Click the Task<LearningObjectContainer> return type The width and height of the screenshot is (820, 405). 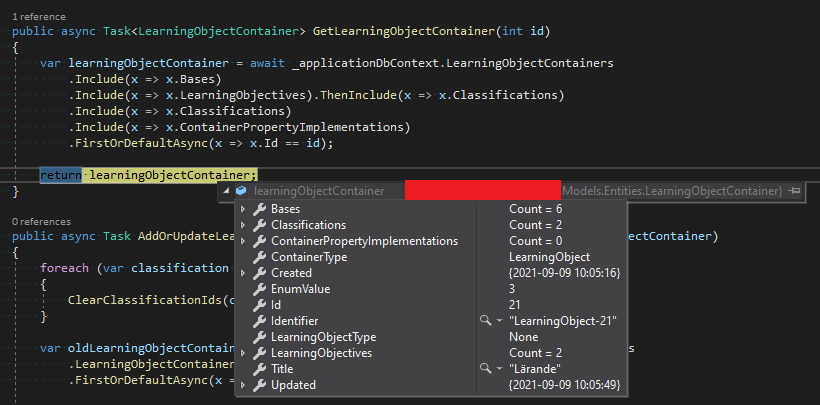[x=204, y=31]
